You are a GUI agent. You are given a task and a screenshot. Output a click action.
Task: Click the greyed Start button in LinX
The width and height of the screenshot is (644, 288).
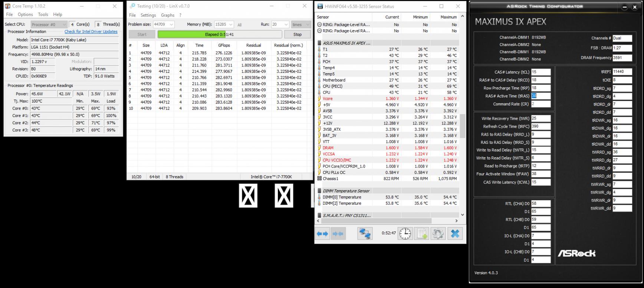tap(142, 34)
